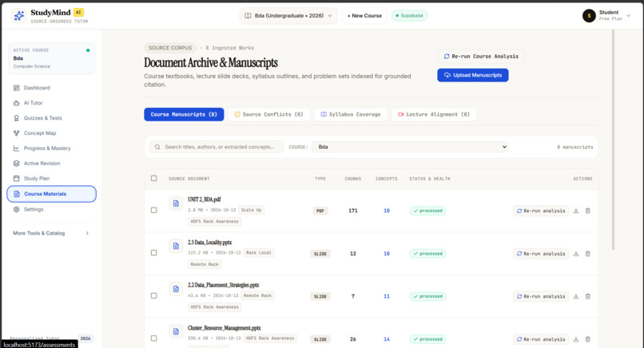Switch to Course Manuscripts (8) tab
The image size is (644, 348).
[184, 114]
